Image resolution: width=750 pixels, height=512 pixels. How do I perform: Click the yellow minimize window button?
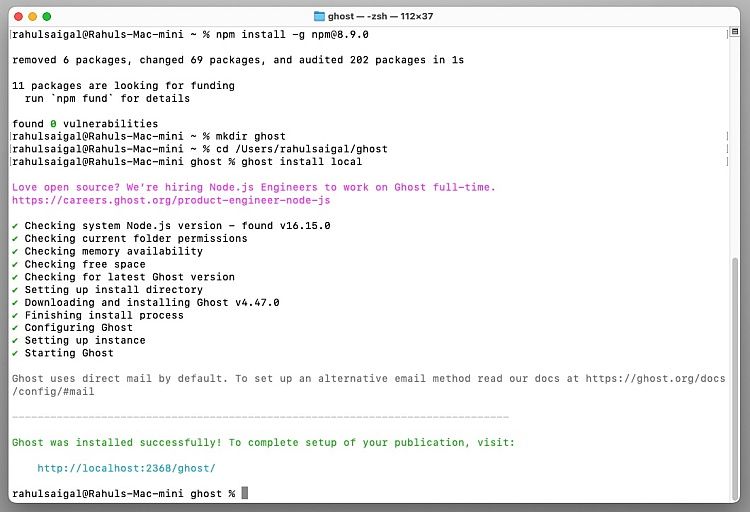33,17
